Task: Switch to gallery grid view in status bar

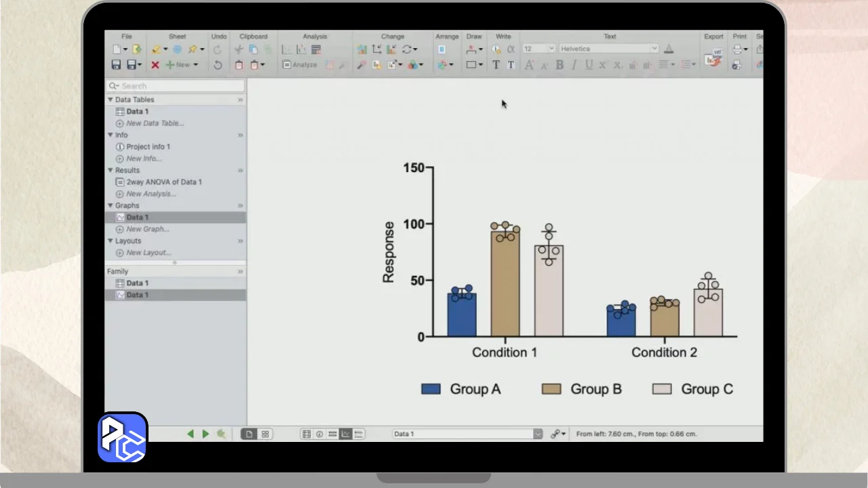Action: (265, 434)
